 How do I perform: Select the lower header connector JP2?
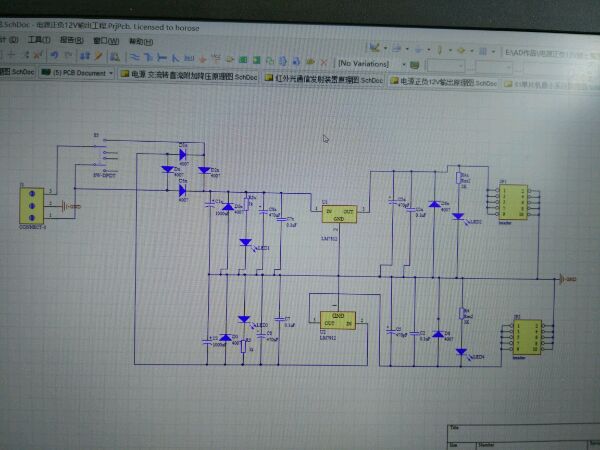(x=527, y=337)
